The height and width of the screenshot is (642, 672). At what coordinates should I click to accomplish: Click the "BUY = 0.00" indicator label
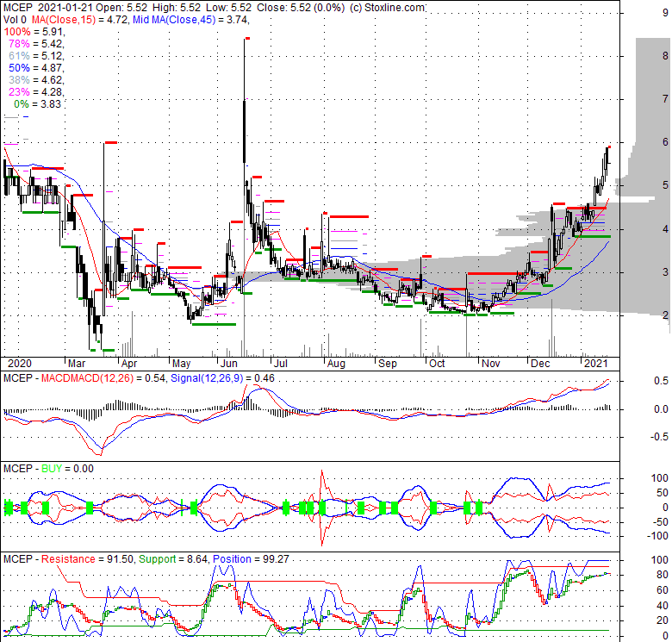67,469
